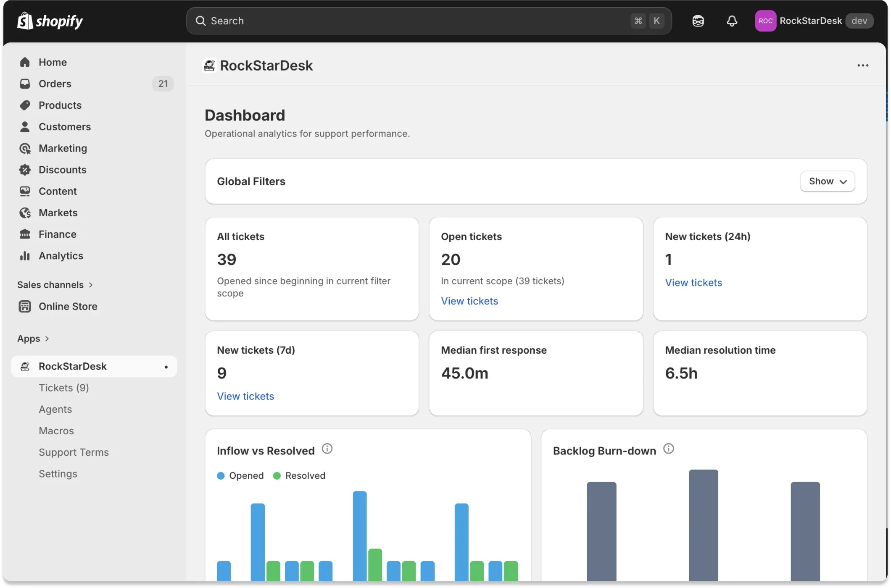Expand the Sales channels section
891x588 pixels.
(55, 285)
